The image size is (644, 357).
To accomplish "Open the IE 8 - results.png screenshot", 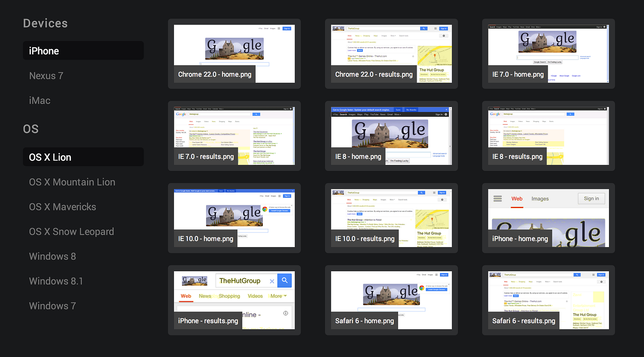I will coord(549,136).
